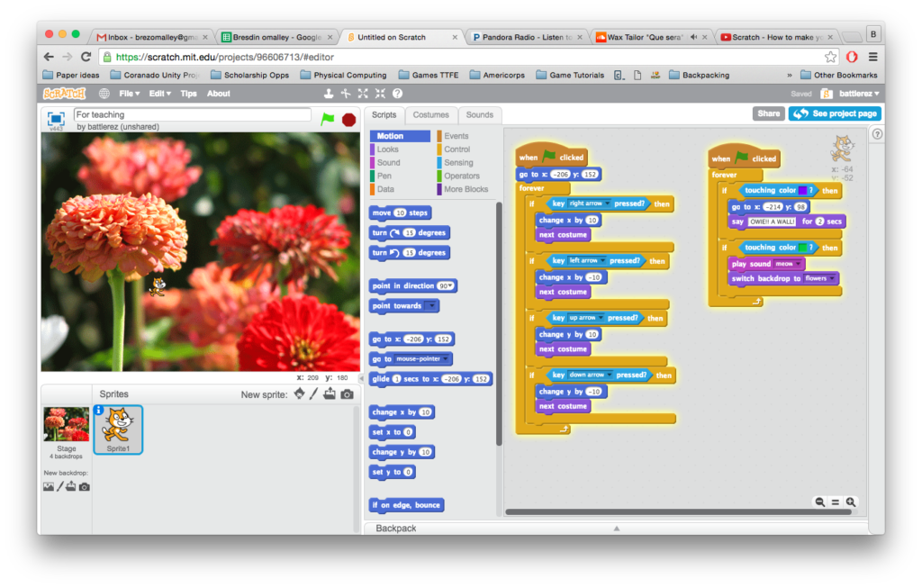Open the File menu
This screenshot has height=588, width=922.
[x=130, y=94]
